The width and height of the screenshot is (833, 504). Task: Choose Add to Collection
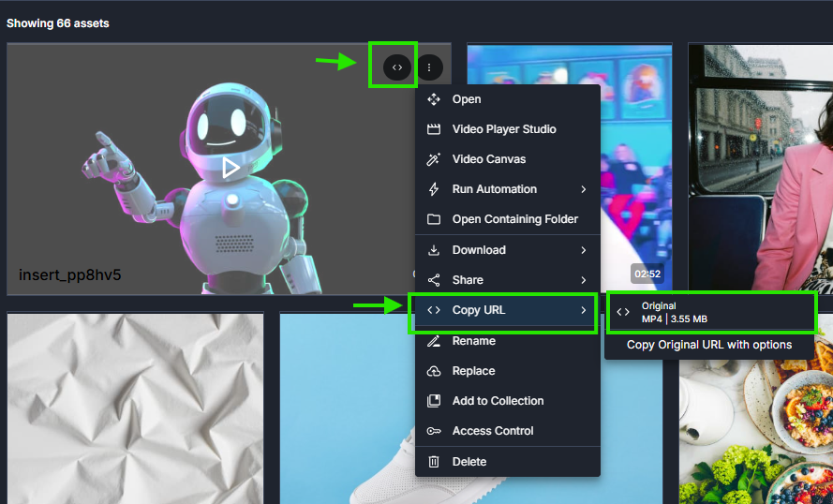[507, 401]
